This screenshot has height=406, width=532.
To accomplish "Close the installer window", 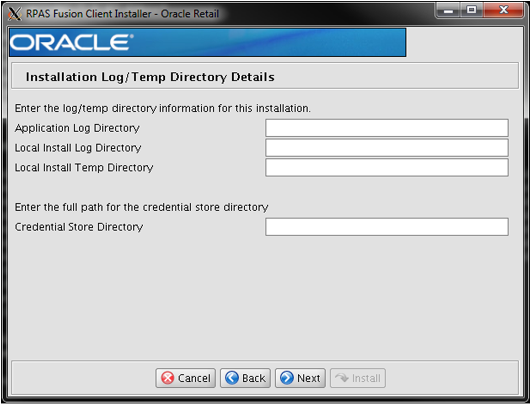I will [x=504, y=11].
